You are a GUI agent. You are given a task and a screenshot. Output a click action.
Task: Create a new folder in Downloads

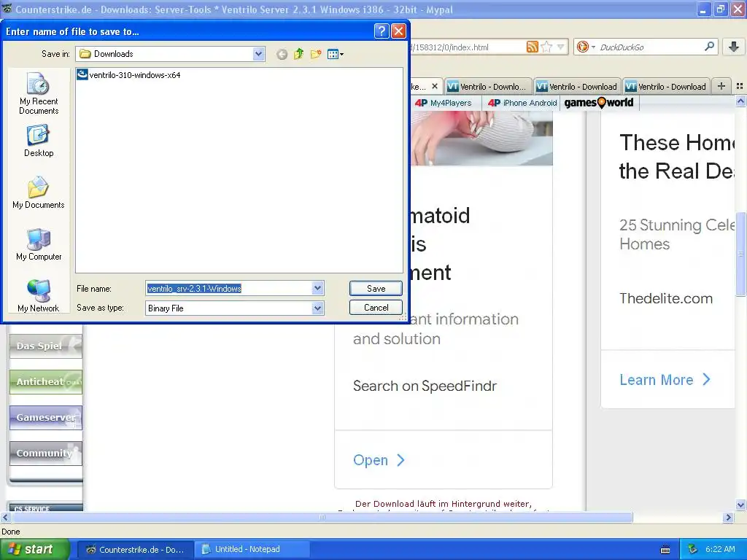(x=316, y=54)
